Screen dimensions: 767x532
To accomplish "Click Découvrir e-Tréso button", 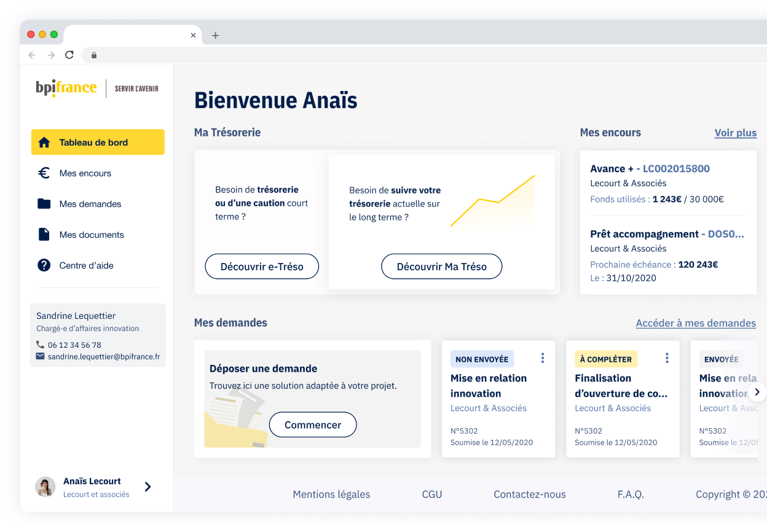I will [262, 267].
